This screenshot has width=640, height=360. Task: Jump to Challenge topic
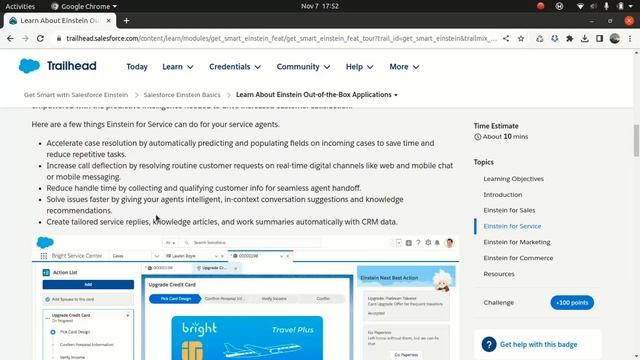tap(498, 302)
